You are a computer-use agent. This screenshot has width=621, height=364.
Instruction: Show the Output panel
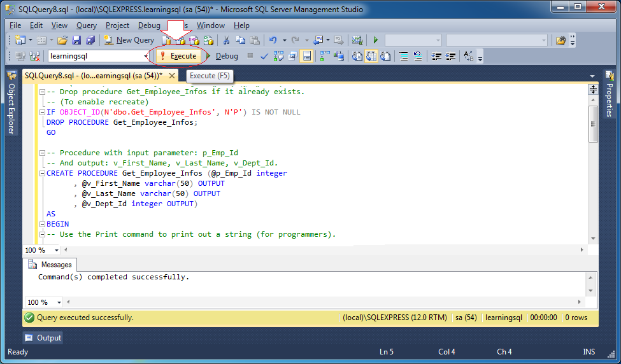[x=43, y=338]
